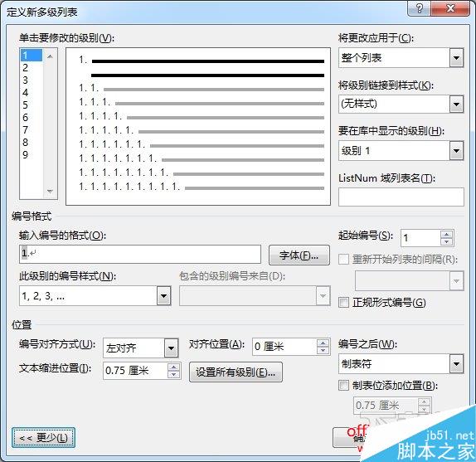
Task: Increase the tab stop position spinner
Action: tap(424, 401)
